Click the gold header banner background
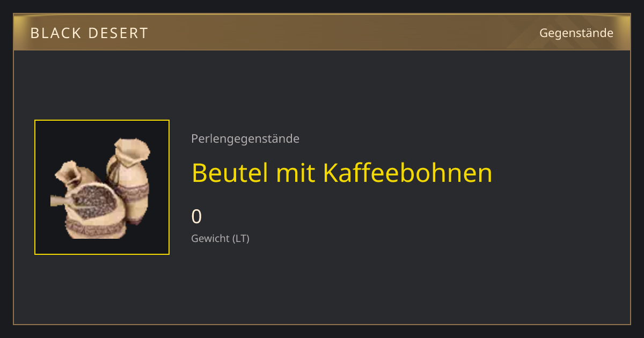Viewport: 644px width, 338px height. [322, 32]
